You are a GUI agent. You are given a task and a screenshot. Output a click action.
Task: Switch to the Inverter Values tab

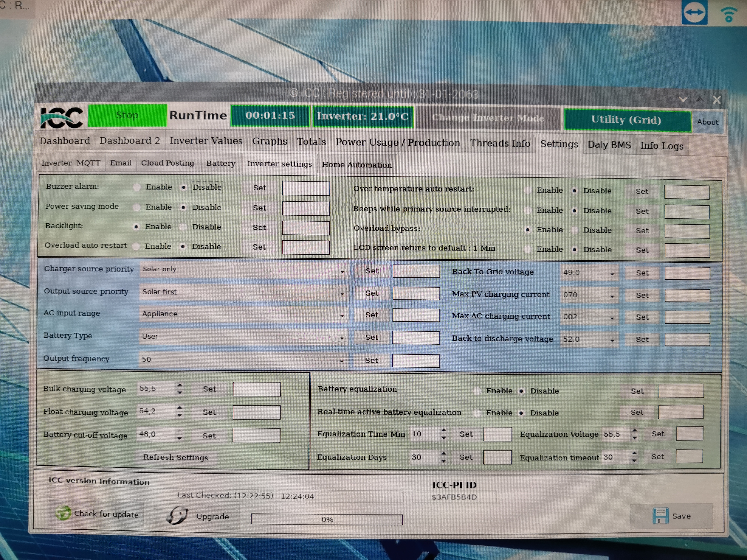206,141
